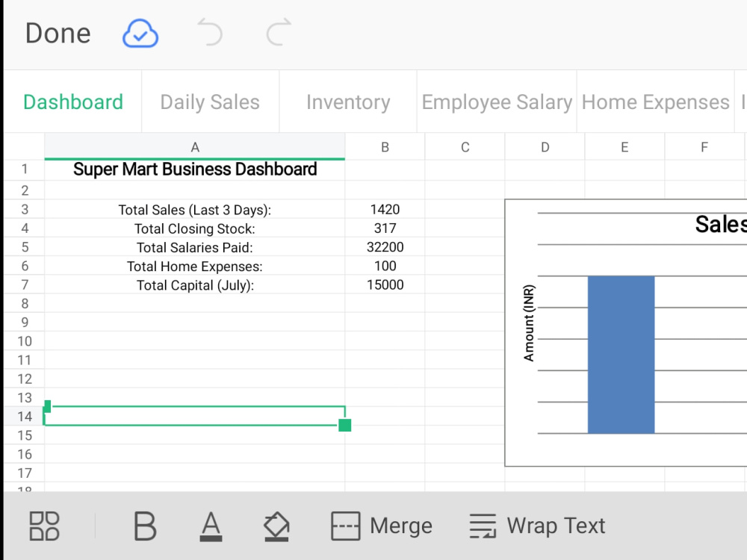Open the tools grid icon in the bottom toolbar

(44, 526)
